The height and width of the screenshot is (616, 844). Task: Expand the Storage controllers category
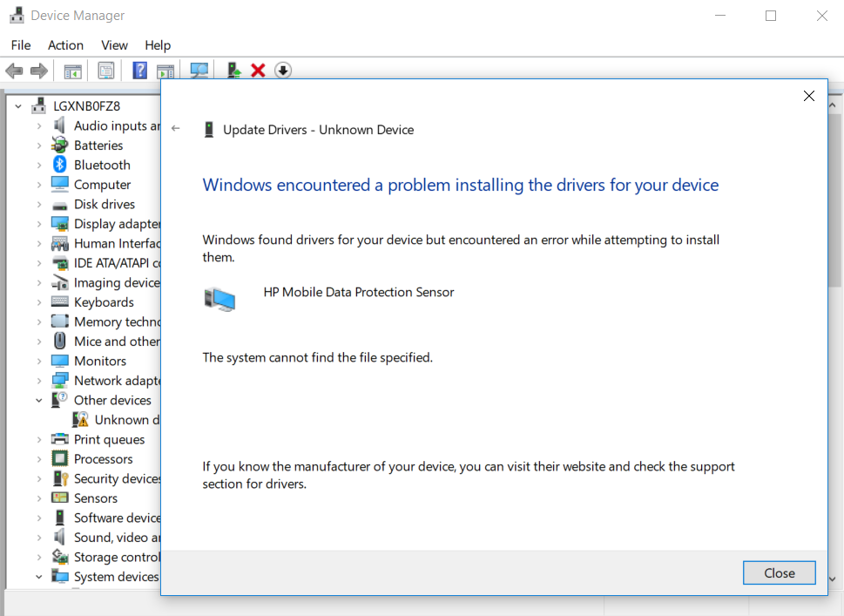[38, 557]
